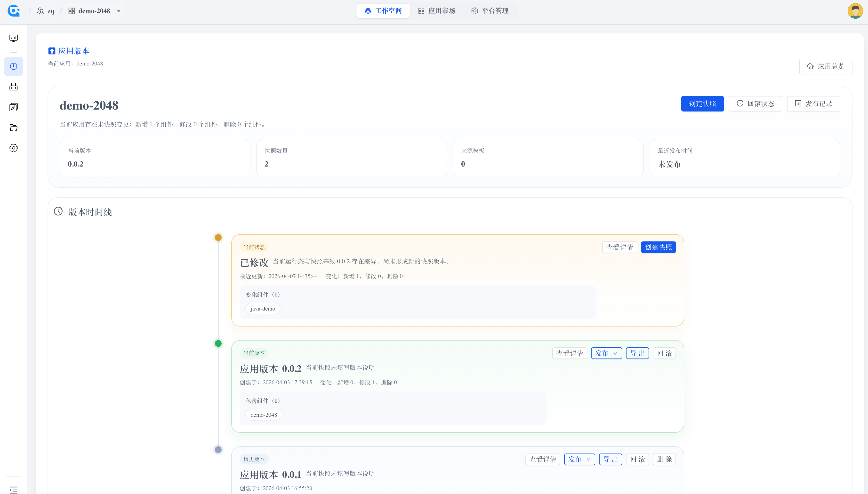Expand the 发布 dropdown for version 0.0.2

tap(606, 353)
